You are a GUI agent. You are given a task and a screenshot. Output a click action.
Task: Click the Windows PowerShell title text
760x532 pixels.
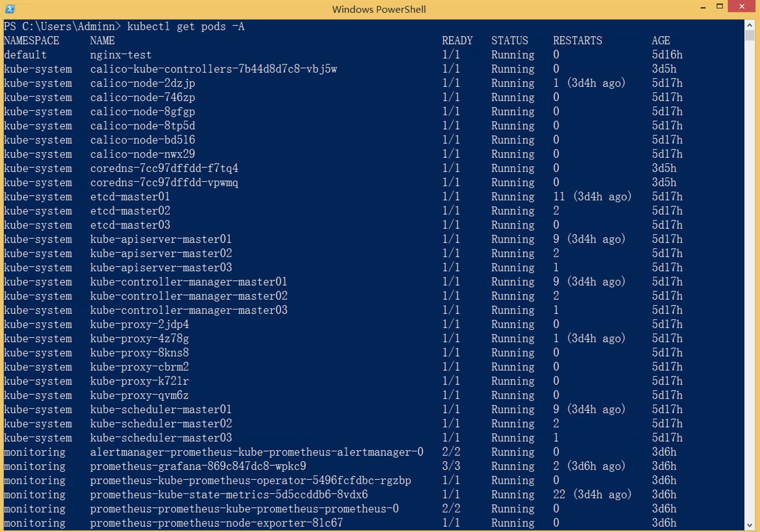379,9
